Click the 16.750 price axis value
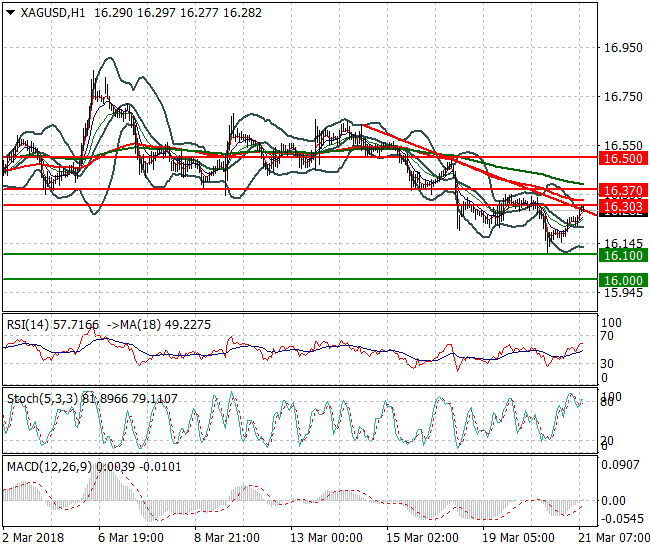The width and height of the screenshot is (650, 550). point(623,97)
